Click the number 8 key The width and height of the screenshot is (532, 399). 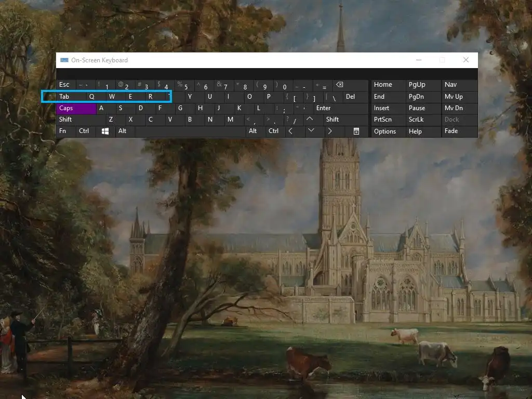coord(244,85)
